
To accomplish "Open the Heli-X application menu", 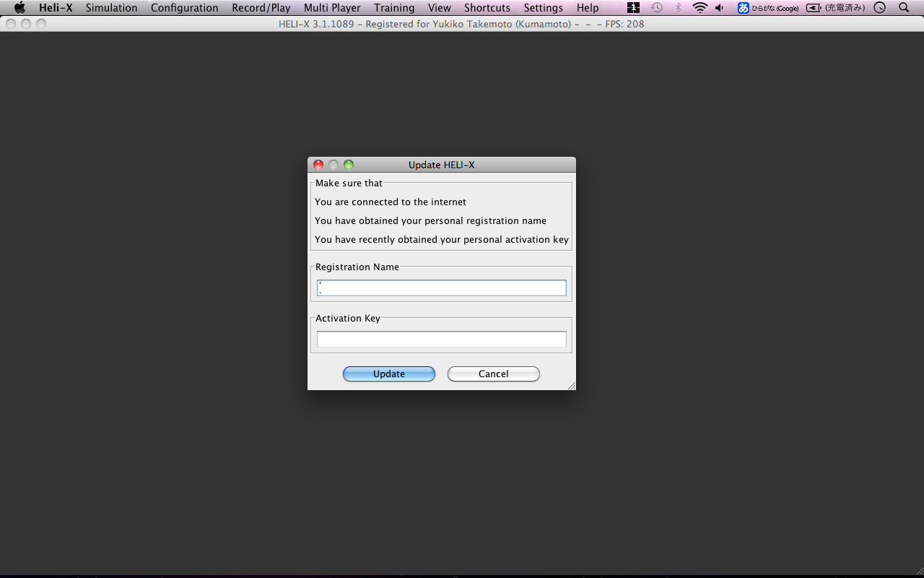I will [x=56, y=8].
